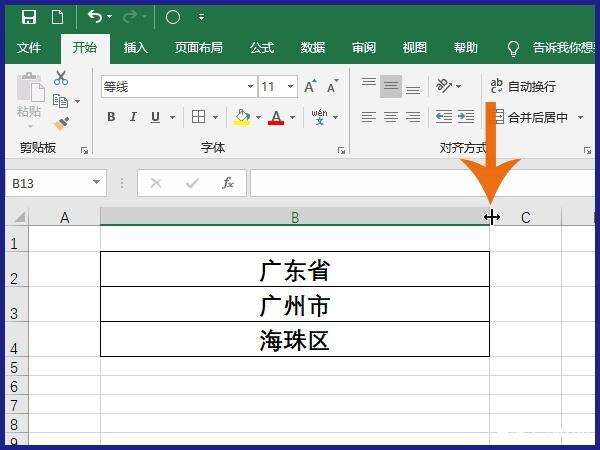Click the Increase font size icon
The width and height of the screenshot is (600, 450).
coord(310,86)
